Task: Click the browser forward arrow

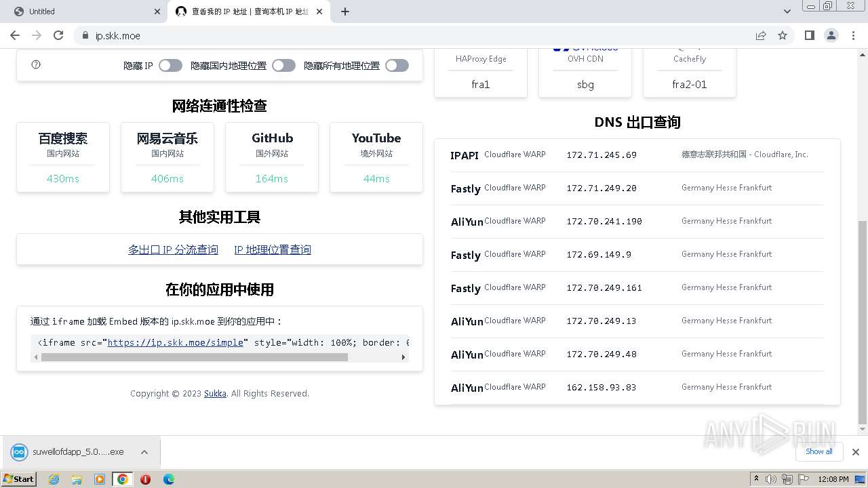Action: (37, 35)
